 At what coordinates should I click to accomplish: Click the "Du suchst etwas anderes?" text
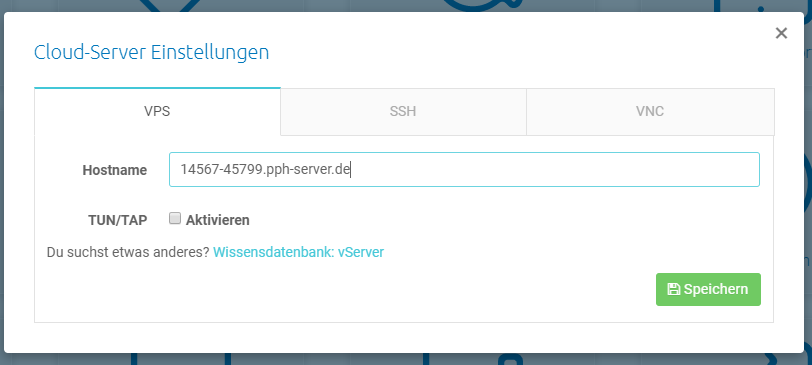pos(128,252)
